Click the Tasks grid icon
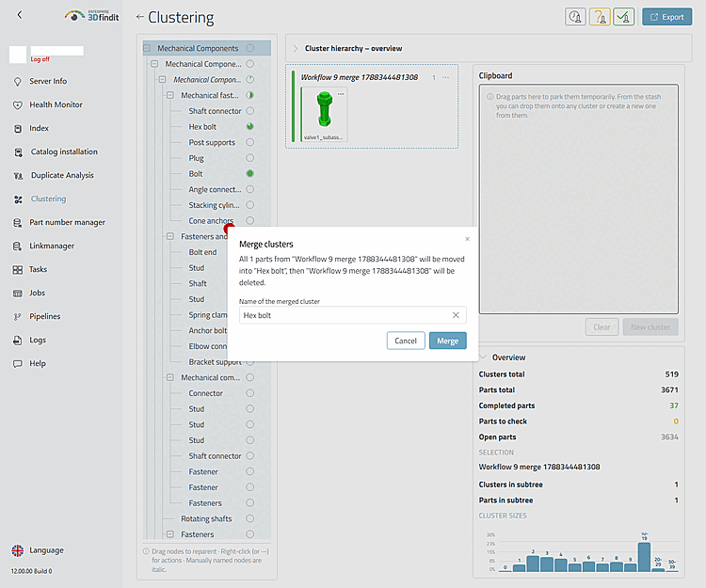The width and height of the screenshot is (706, 588). click(18, 269)
